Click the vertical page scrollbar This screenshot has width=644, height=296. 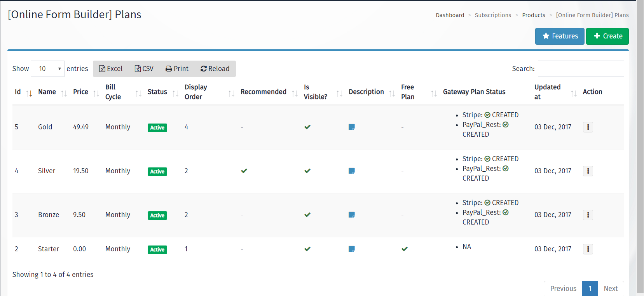(x=640, y=146)
